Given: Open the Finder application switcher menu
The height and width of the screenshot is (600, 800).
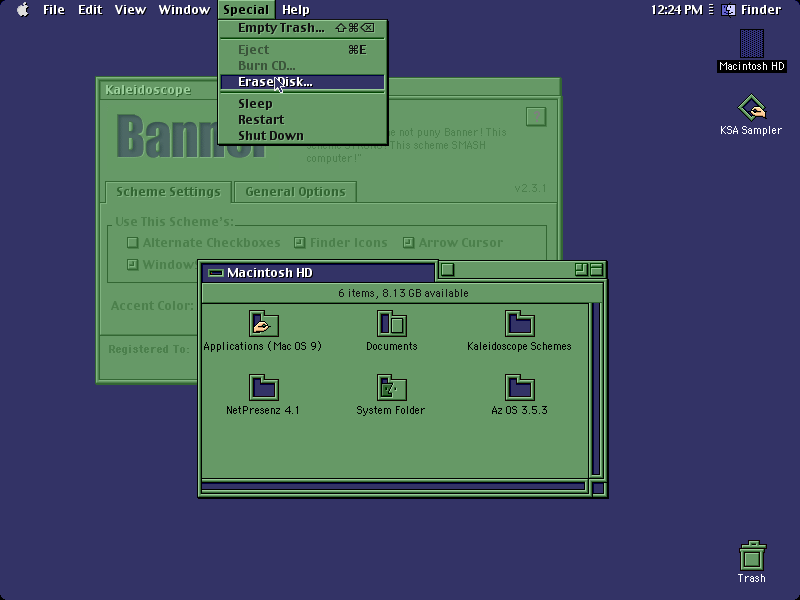Looking at the screenshot, I should 751,10.
